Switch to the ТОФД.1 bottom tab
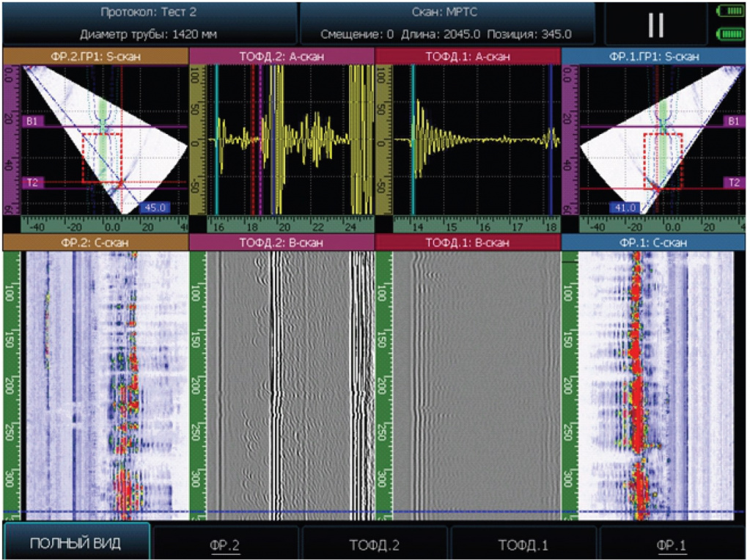 [523, 545]
